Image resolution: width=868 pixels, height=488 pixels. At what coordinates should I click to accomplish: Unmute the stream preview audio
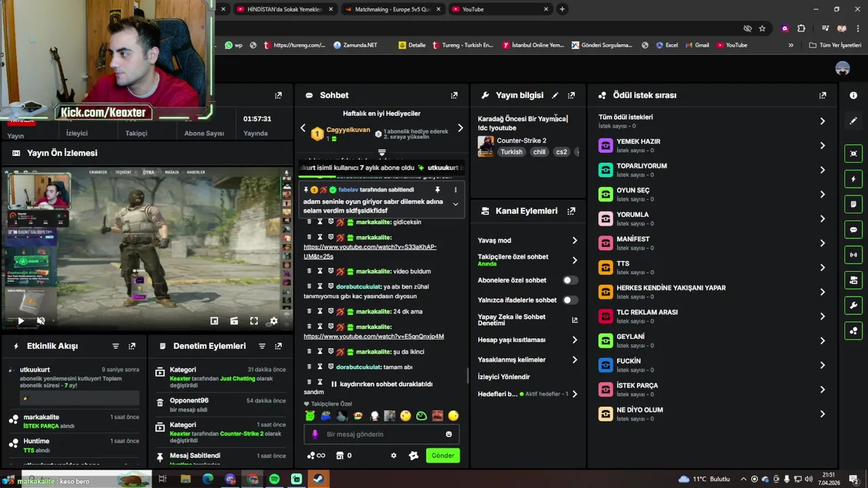tap(41, 321)
